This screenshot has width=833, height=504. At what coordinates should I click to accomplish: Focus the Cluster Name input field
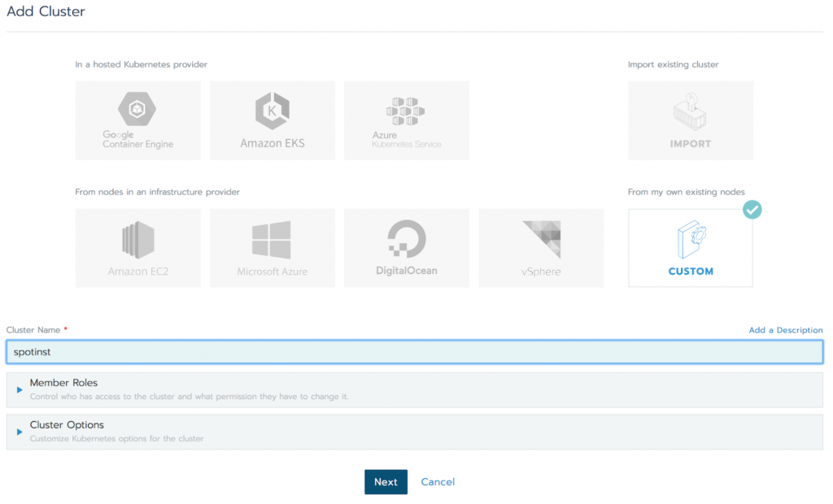tap(414, 351)
